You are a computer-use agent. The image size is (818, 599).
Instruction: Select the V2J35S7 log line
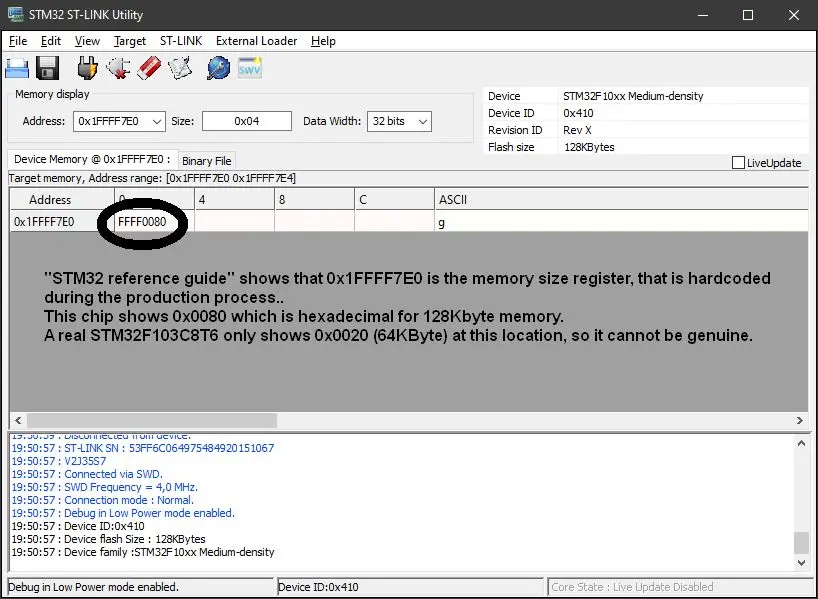(59, 461)
